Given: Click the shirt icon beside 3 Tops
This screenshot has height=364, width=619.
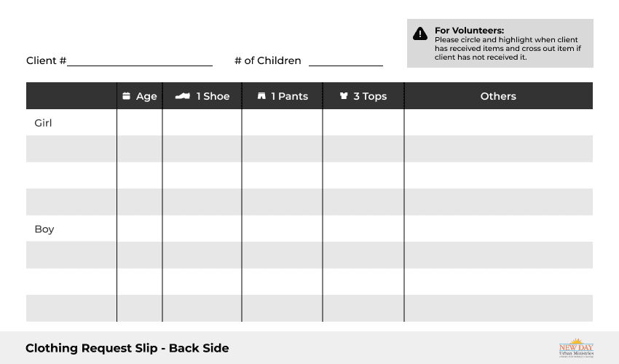Looking at the screenshot, I should point(344,96).
